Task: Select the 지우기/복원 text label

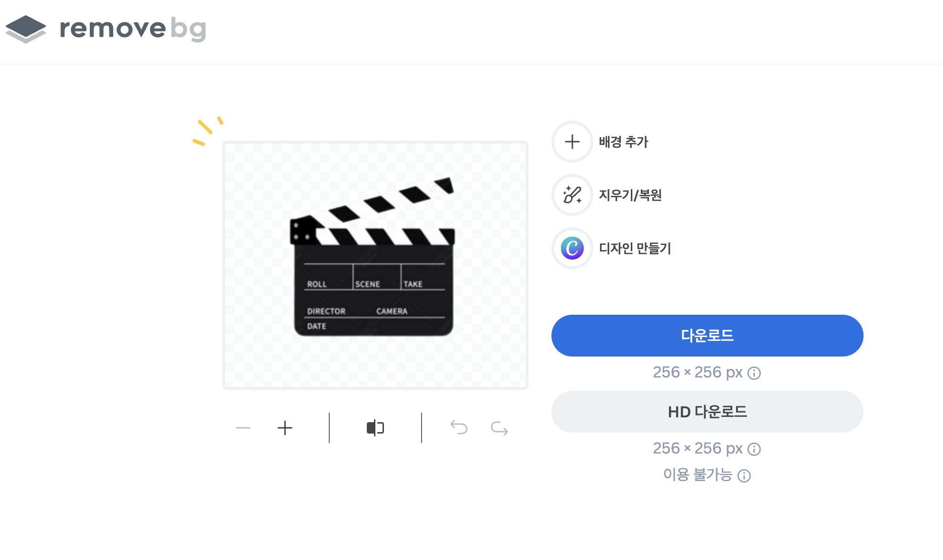Action: pyautogui.click(x=630, y=195)
